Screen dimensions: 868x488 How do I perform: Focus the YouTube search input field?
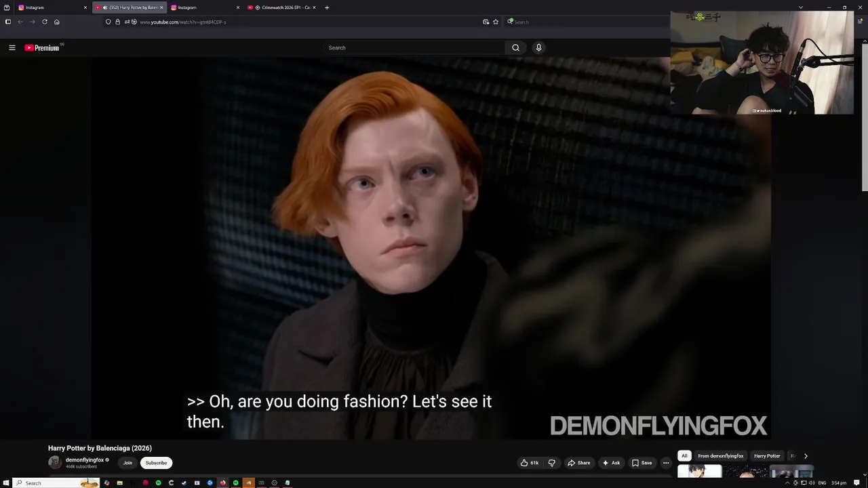coord(414,47)
